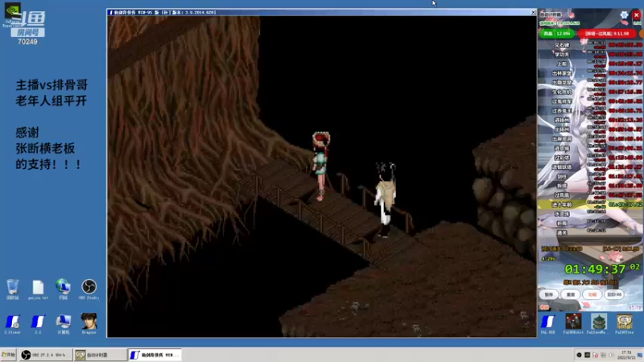Switch to OBS 27.2.4 taskbar item
Screen dimensions: 644x362
point(46,355)
